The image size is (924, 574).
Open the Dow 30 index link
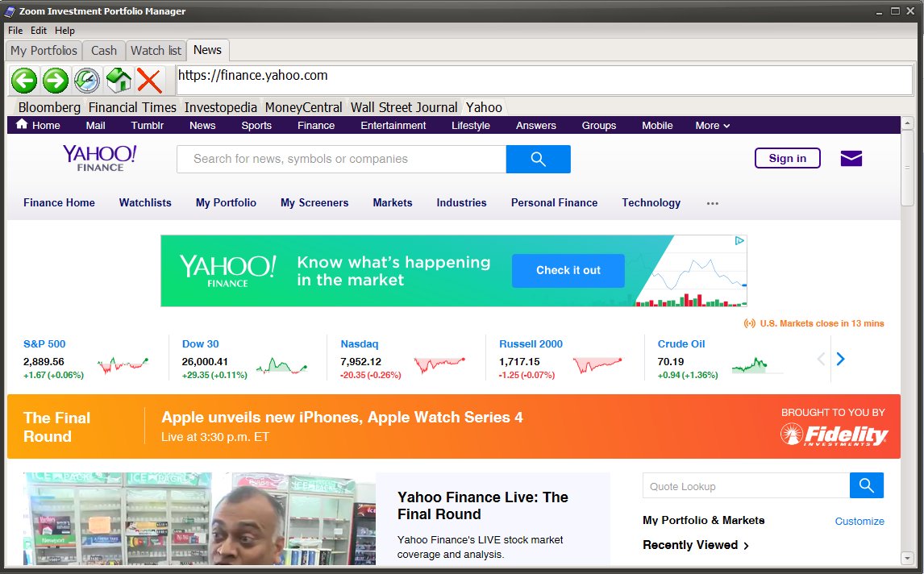[200, 344]
